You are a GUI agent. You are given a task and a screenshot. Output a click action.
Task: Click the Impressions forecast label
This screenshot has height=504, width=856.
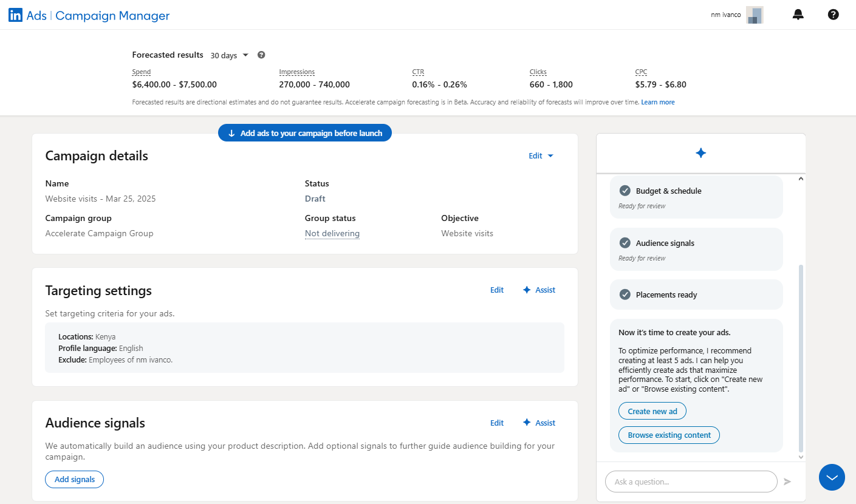point(297,72)
